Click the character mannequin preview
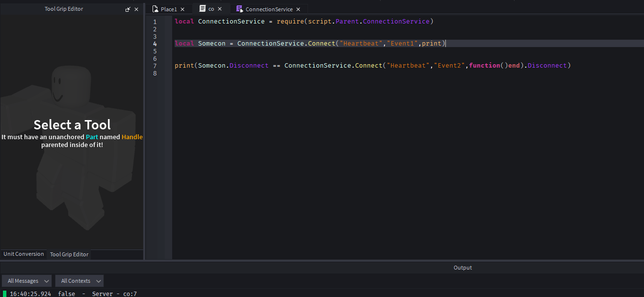The height and width of the screenshot is (297, 644). pyautogui.click(x=69, y=147)
